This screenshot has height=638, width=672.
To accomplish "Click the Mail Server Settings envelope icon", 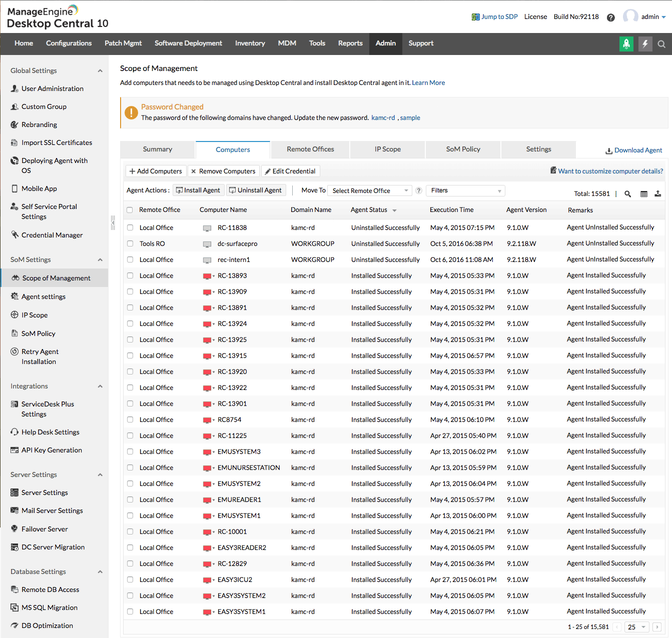I will tap(15, 510).
